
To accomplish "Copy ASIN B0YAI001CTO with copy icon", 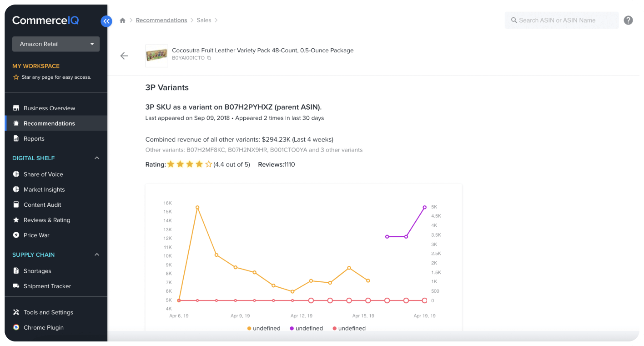I will click(x=209, y=58).
